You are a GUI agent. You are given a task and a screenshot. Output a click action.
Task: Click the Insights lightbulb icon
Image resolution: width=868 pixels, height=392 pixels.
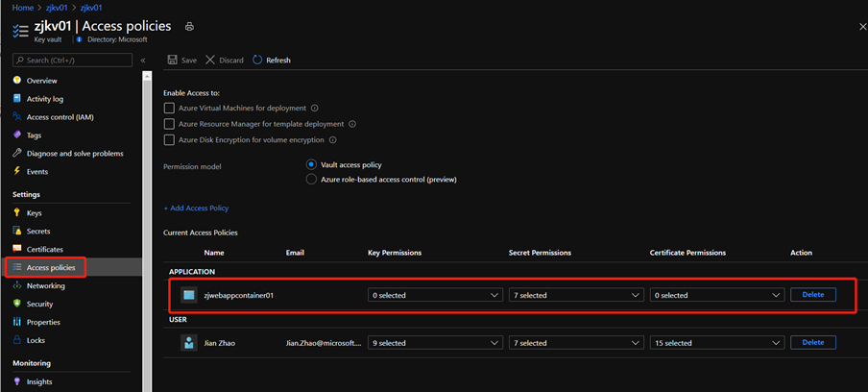[x=16, y=381]
